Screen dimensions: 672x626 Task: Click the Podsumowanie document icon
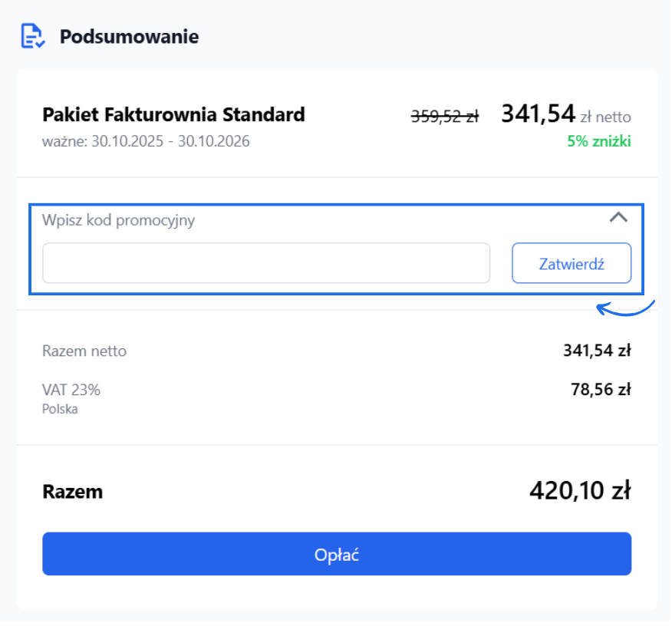[31, 35]
